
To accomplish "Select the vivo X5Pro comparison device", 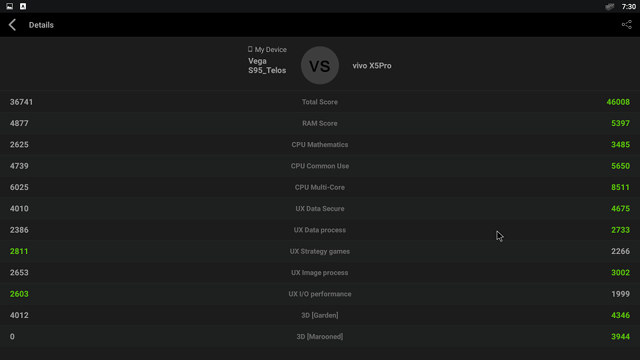I will (x=372, y=66).
